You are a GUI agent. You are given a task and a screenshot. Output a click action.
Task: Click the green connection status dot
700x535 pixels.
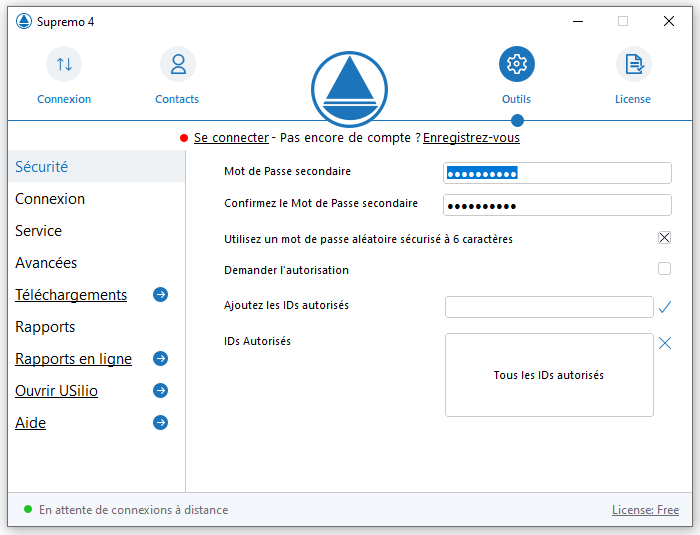click(28, 509)
